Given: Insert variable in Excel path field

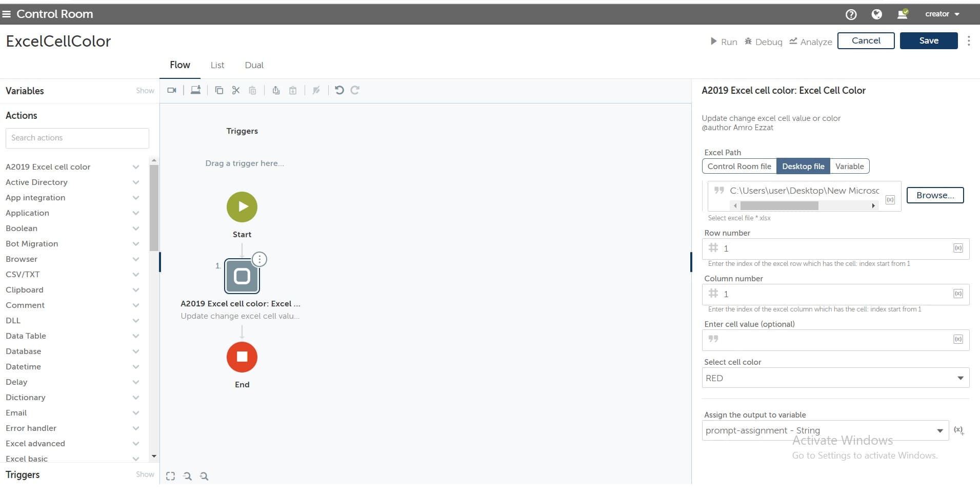Looking at the screenshot, I should click(890, 200).
